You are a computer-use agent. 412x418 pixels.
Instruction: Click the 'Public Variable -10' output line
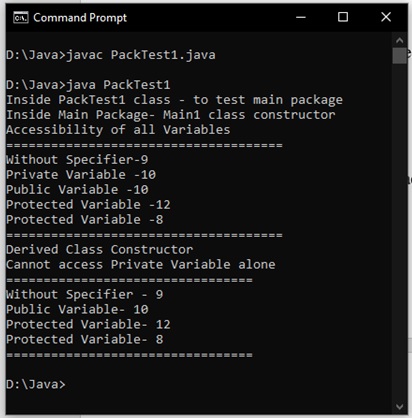[77, 190]
